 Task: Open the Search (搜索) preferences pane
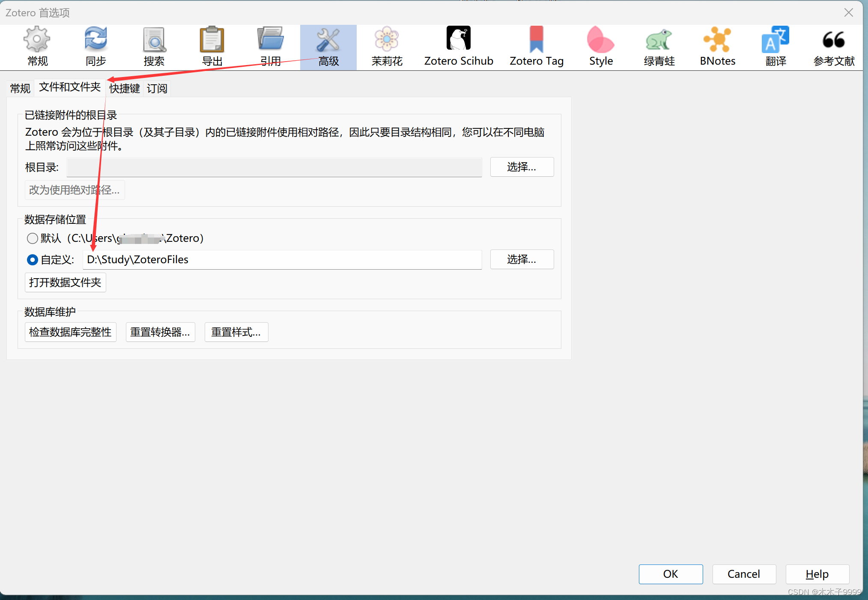tap(154, 46)
